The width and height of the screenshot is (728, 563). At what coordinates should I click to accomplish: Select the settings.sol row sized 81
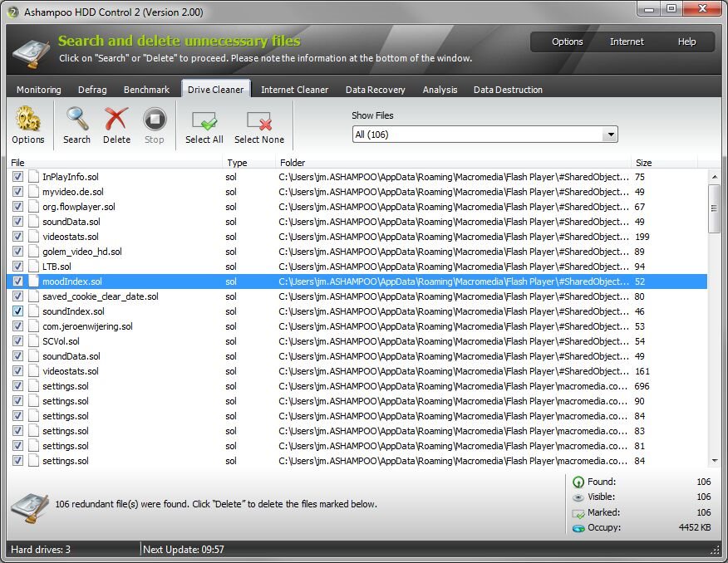[357, 446]
